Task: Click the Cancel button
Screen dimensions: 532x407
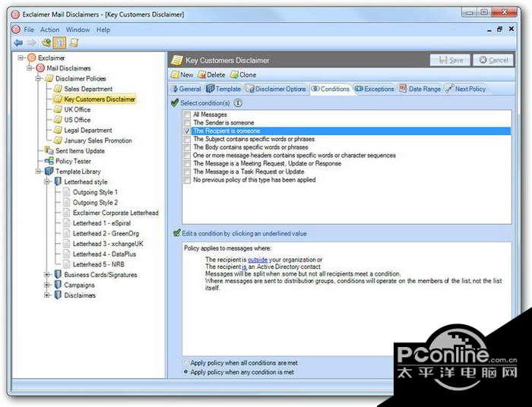Action: (493, 60)
